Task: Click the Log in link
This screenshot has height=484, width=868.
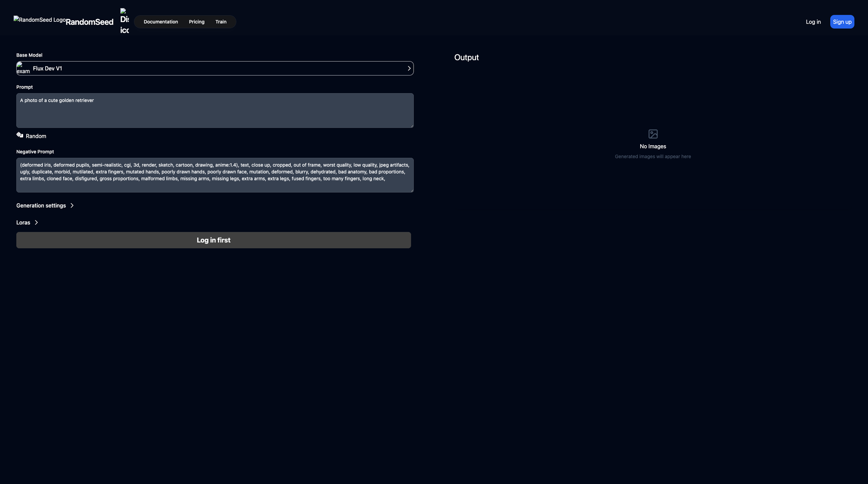Action: pyautogui.click(x=813, y=21)
